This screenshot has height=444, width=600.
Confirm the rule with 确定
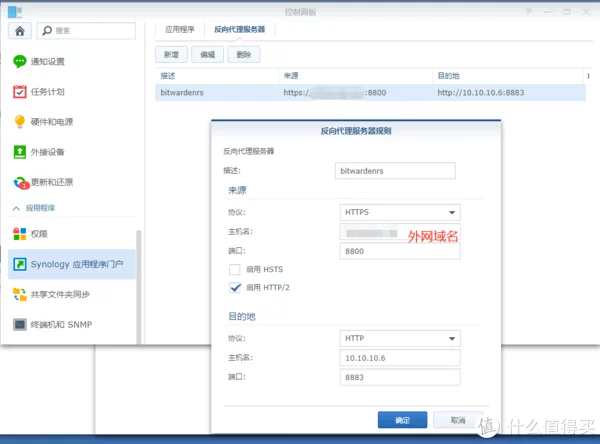click(402, 420)
